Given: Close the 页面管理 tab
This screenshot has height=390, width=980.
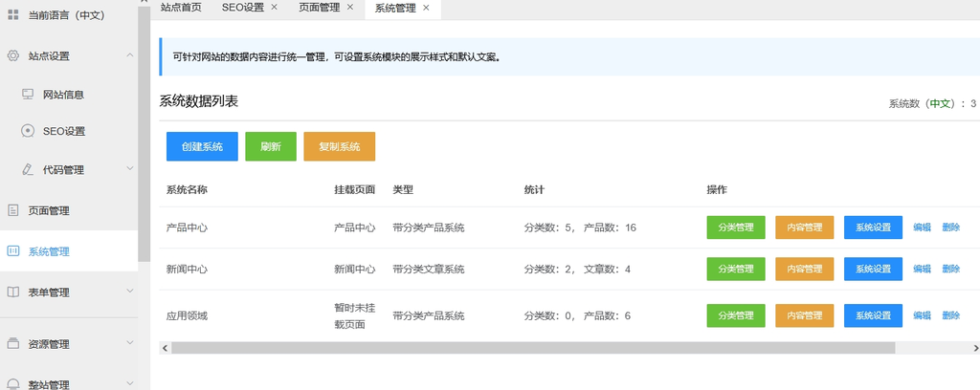Looking at the screenshot, I should coord(349,8).
